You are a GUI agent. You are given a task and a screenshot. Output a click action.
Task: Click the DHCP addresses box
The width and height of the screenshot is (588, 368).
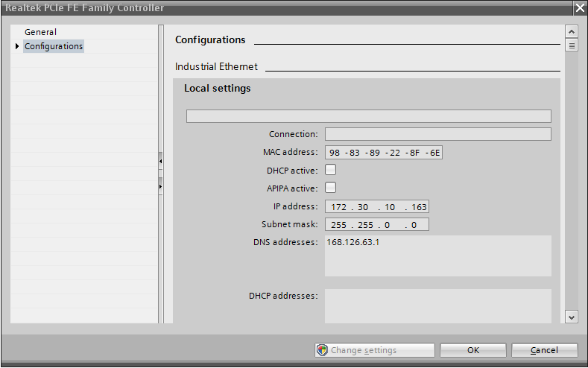(x=438, y=305)
